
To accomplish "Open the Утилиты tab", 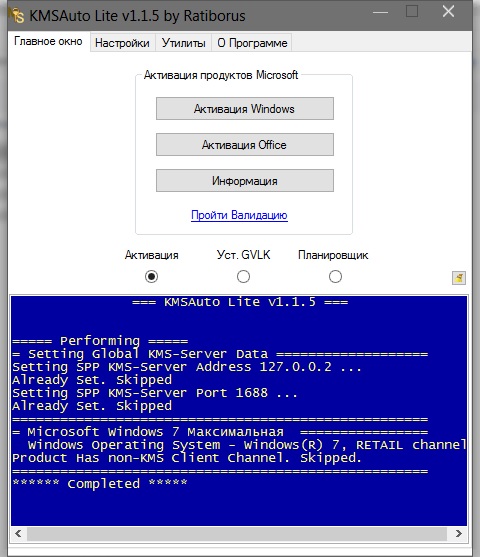I will [x=183, y=43].
